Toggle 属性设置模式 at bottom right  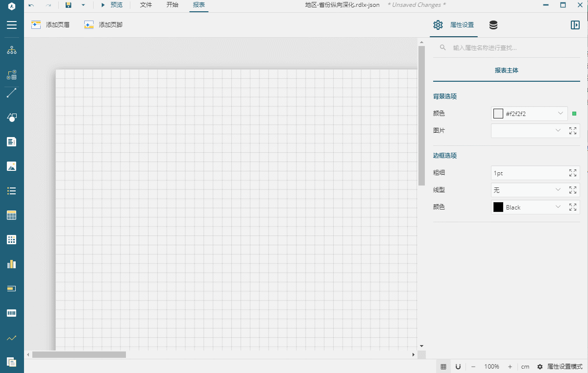coord(560,366)
